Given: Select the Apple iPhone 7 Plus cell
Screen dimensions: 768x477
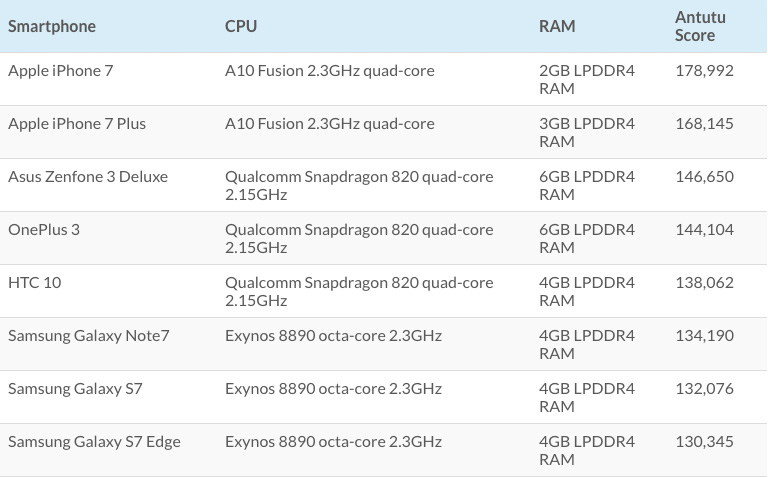Looking at the screenshot, I should click(x=77, y=124).
